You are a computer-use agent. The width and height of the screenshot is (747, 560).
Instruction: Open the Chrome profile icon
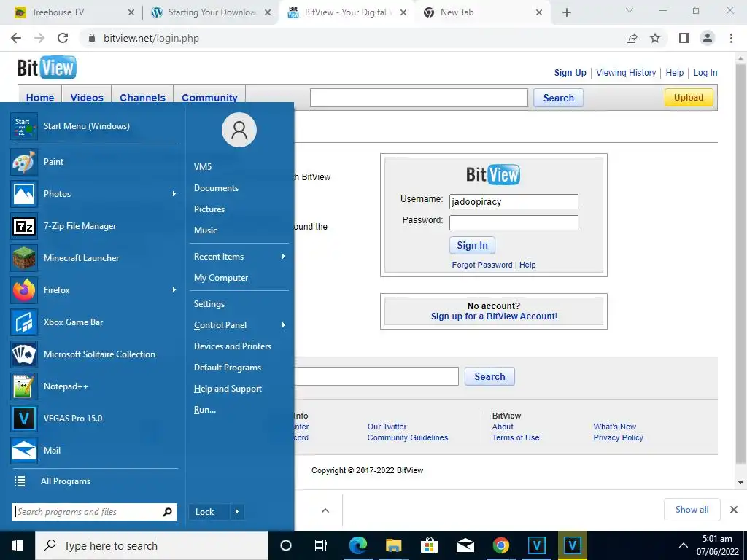[708, 38]
